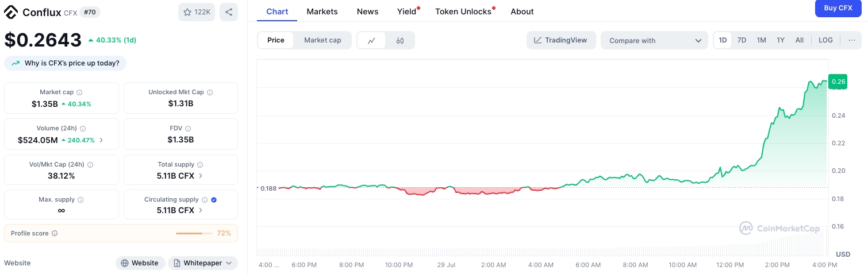Open the TradingView chart option
This screenshot has width=868, height=274.
[x=560, y=40]
